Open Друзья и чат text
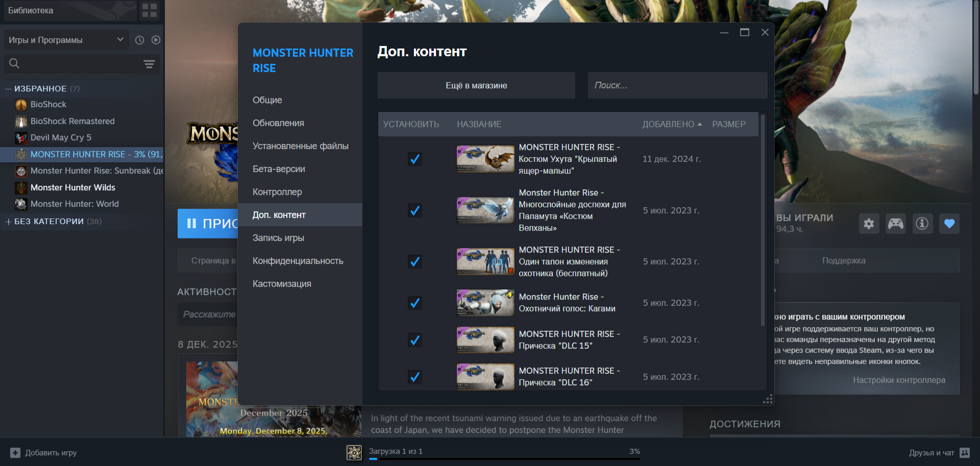This screenshot has width=980, height=466. point(932,453)
